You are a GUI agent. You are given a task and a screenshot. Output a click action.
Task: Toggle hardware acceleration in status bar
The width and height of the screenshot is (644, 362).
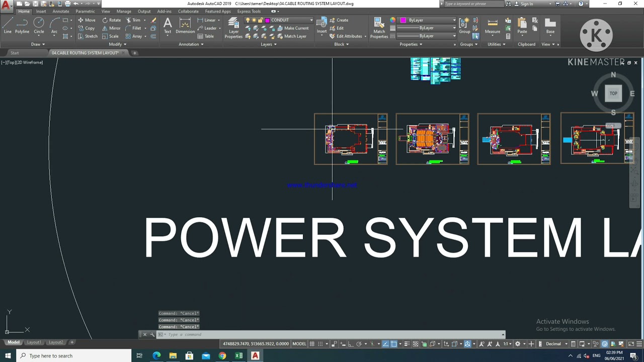605,344
